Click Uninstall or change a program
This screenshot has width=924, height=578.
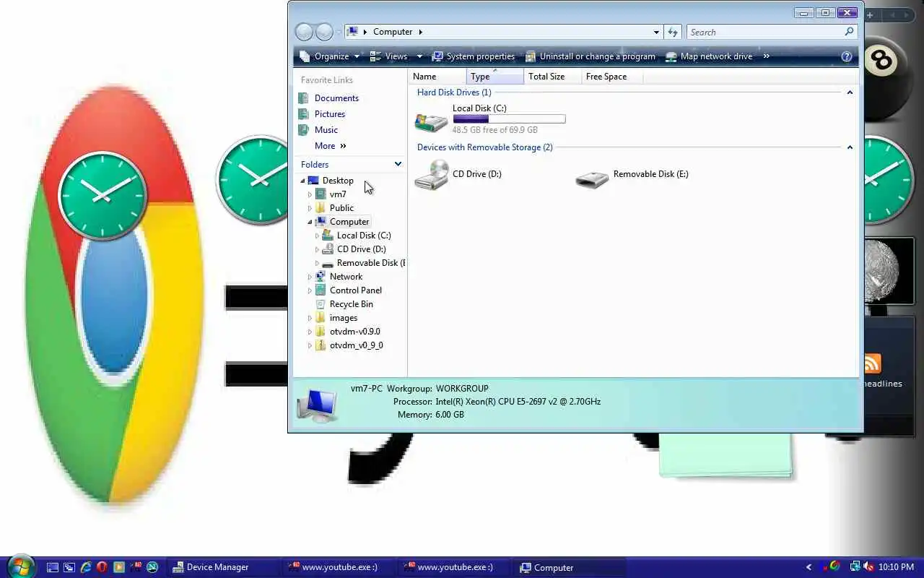590,56
